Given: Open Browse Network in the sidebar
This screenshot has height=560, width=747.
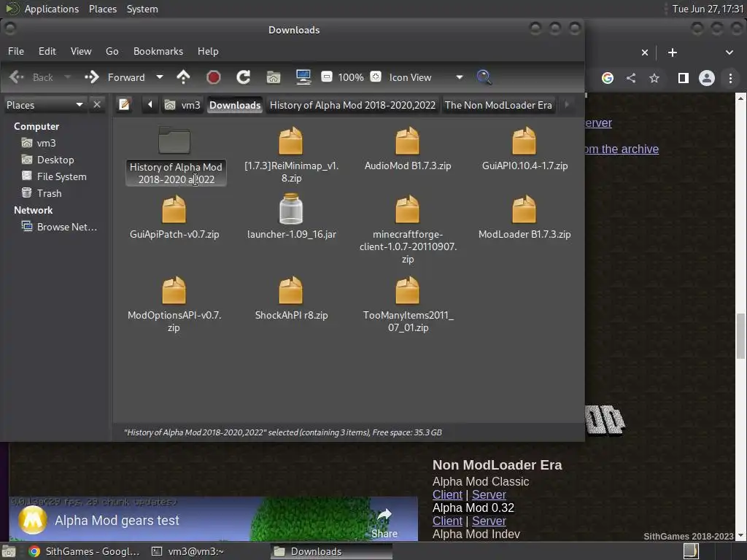Looking at the screenshot, I should pyautogui.click(x=60, y=227).
